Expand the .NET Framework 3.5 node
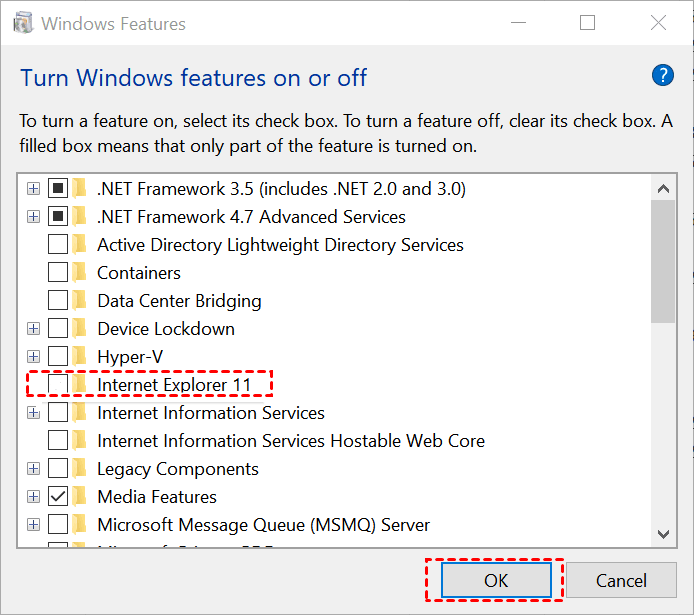This screenshot has height=615, width=694. tap(33, 189)
